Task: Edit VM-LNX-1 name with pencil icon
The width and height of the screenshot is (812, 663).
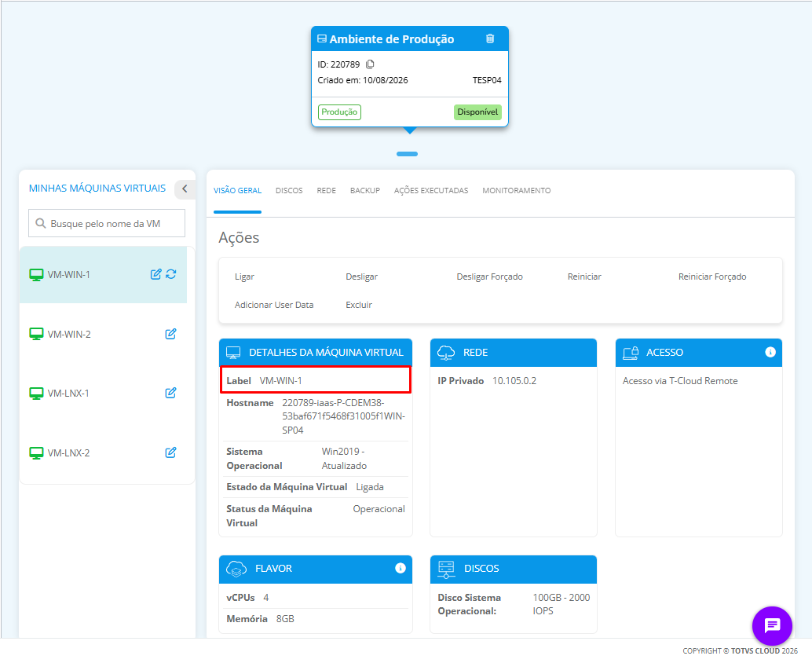Action: point(170,393)
